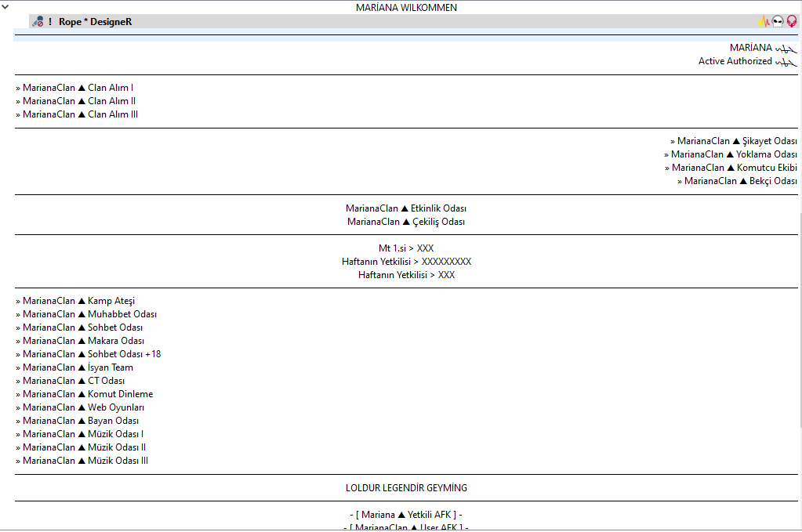Screen dimensions: 802x532
Task: Select the Bayan Odası channel
Action: (x=78, y=421)
